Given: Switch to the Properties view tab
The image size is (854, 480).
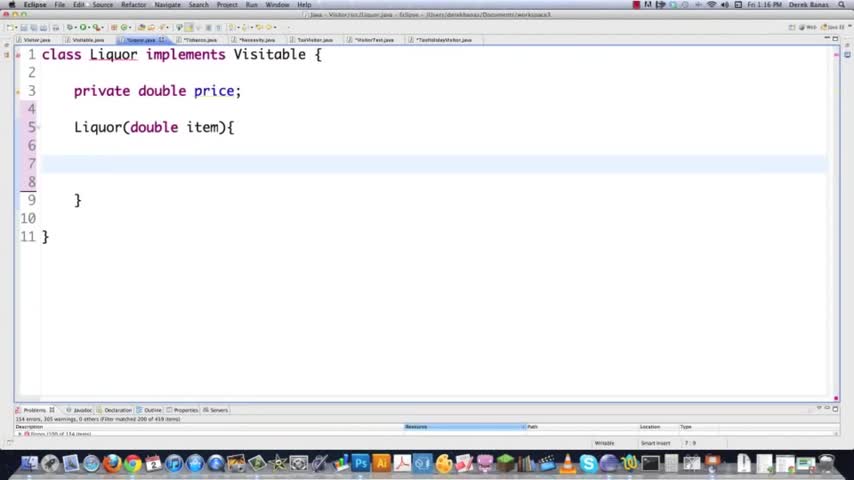Looking at the screenshot, I should click(182, 410).
